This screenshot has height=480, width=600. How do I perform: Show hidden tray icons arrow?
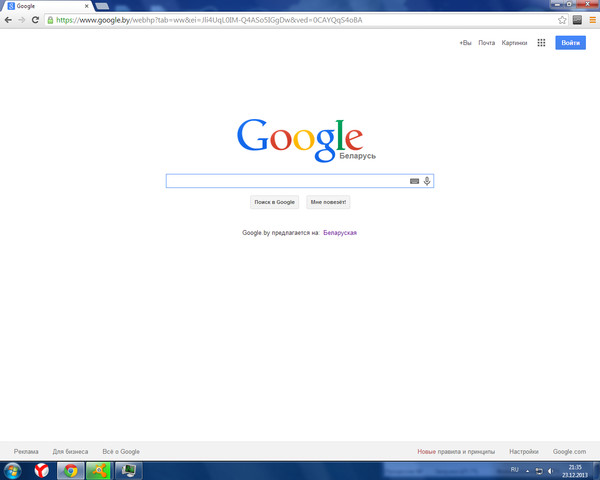point(527,471)
